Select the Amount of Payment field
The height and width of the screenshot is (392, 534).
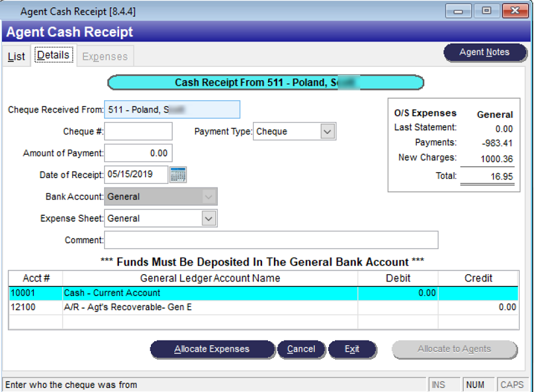pyautogui.click(x=138, y=153)
